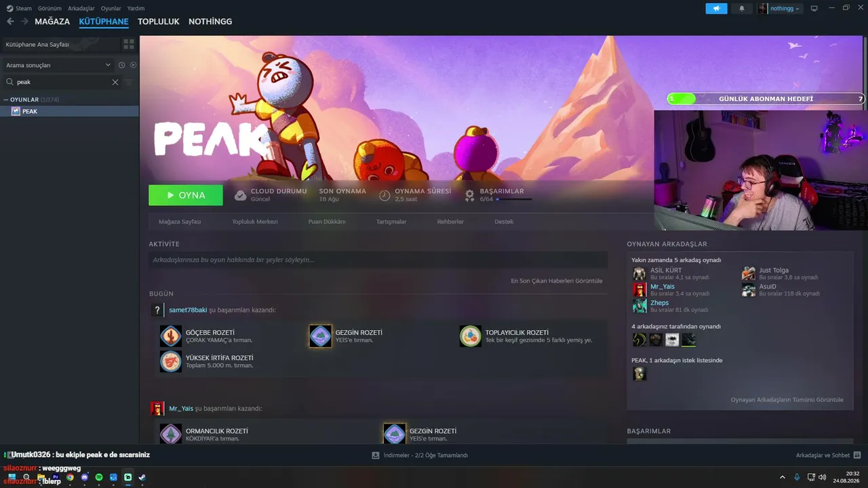This screenshot has width=868, height=488.
Task: Switch to the KÜTÜPHANE tab
Action: coord(104,22)
